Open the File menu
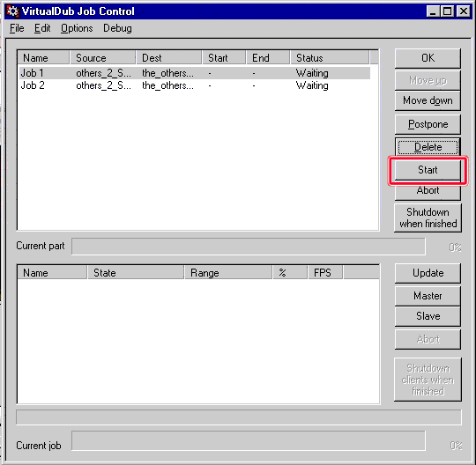This screenshot has height=465, width=476. pyautogui.click(x=17, y=28)
